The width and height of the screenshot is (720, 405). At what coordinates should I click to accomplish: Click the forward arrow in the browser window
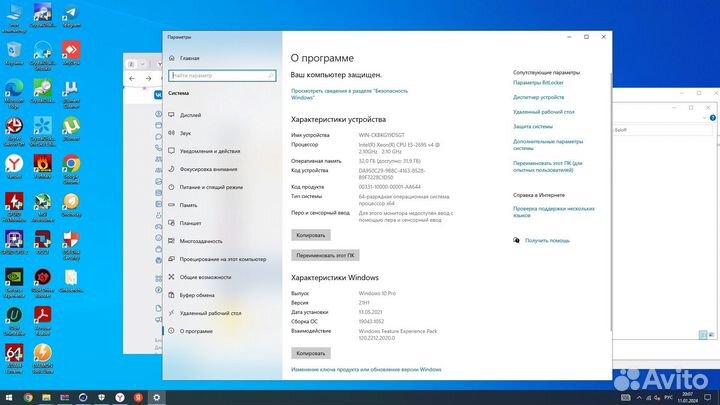coord(148,79)
